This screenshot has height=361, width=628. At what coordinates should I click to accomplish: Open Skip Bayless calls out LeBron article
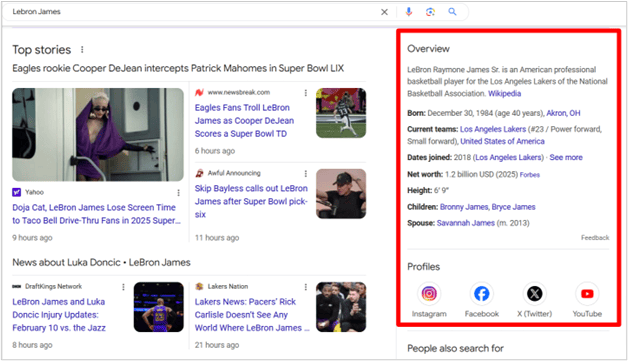251,201
